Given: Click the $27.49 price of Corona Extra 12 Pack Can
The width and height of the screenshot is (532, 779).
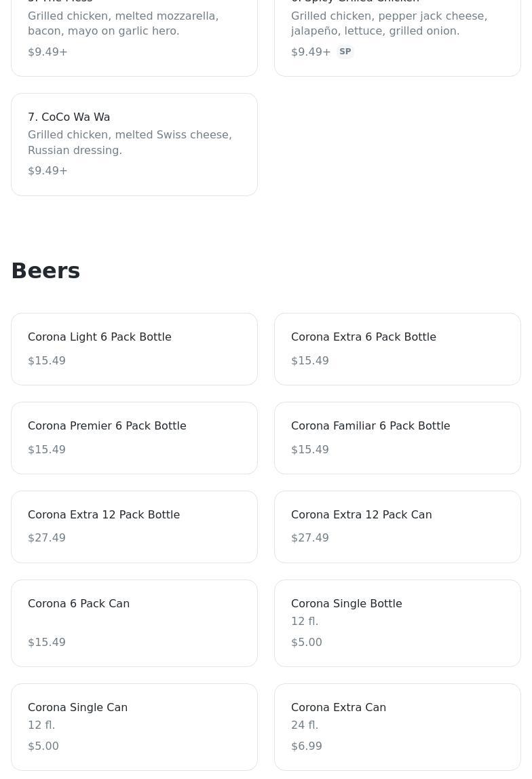Looking at the screenshot, I should (310, 538).
